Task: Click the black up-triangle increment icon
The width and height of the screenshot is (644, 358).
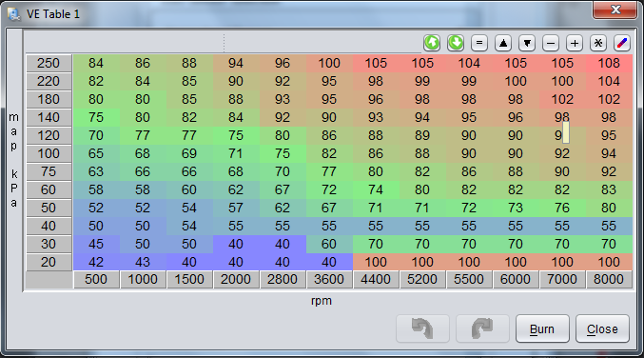Action: [503, 43]
